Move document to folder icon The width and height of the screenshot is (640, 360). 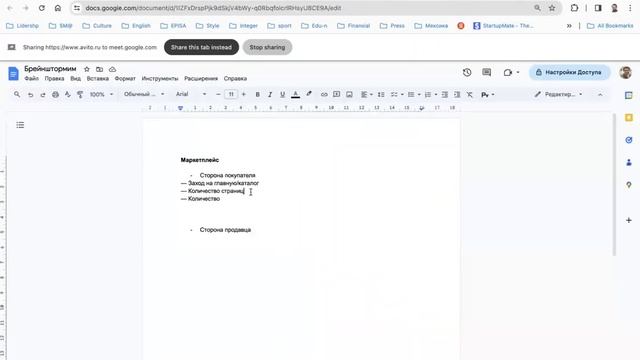pos(99,69)
